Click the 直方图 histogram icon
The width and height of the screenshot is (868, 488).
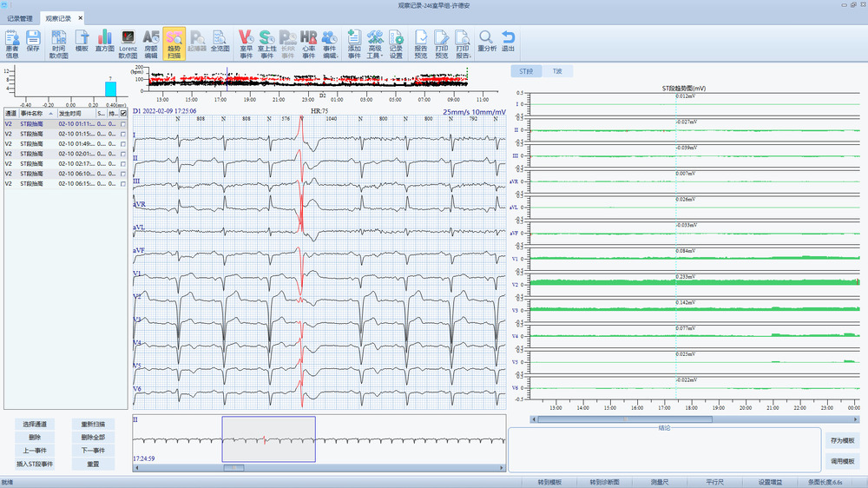point(105,41)
